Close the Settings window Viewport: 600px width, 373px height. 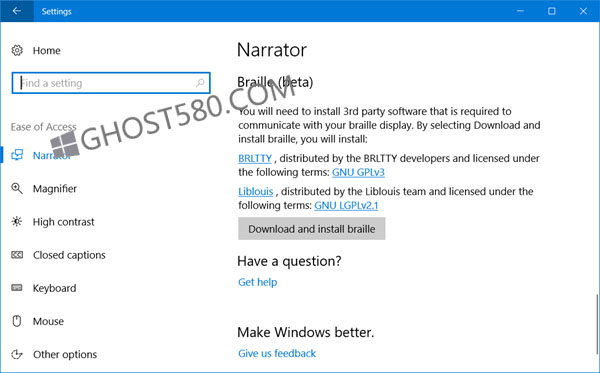coord(583,11)
